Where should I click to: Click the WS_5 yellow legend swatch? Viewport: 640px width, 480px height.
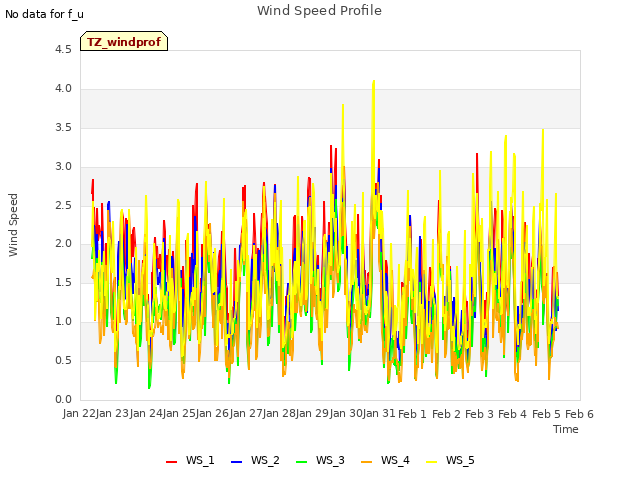pyautogui.click(x=431, y=462)
